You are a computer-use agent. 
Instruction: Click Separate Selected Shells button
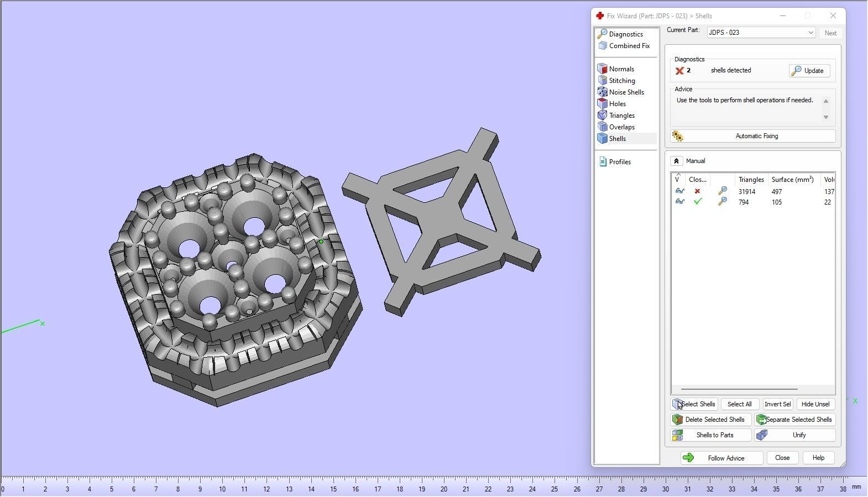point(794,420)
